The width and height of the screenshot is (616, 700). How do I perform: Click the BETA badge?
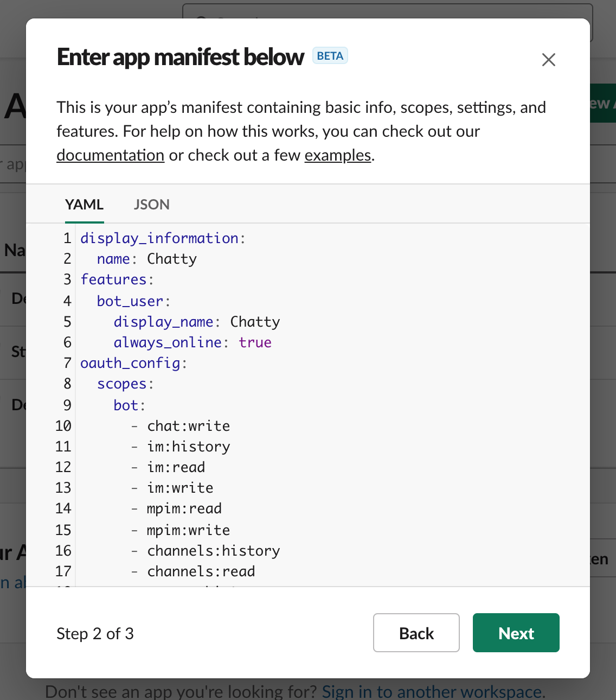[330, 56]
